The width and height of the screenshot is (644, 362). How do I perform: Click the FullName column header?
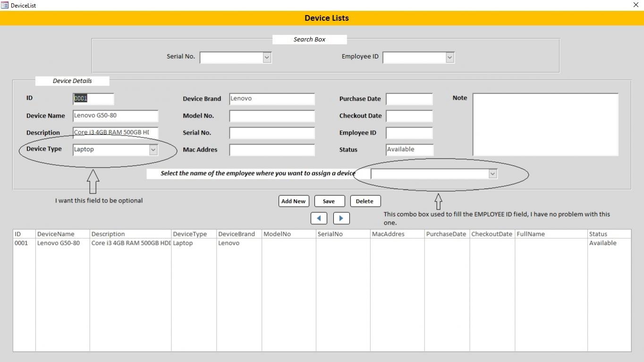pos(551,234)
